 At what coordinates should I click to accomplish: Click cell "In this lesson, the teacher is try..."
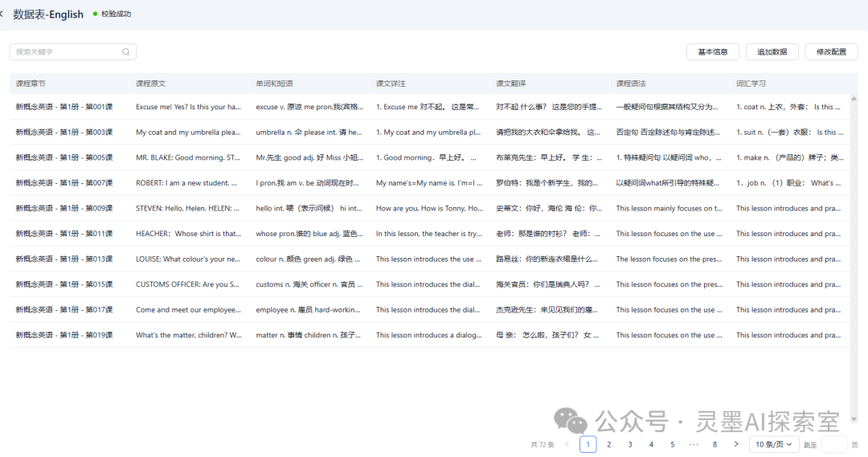click(429, 234)
